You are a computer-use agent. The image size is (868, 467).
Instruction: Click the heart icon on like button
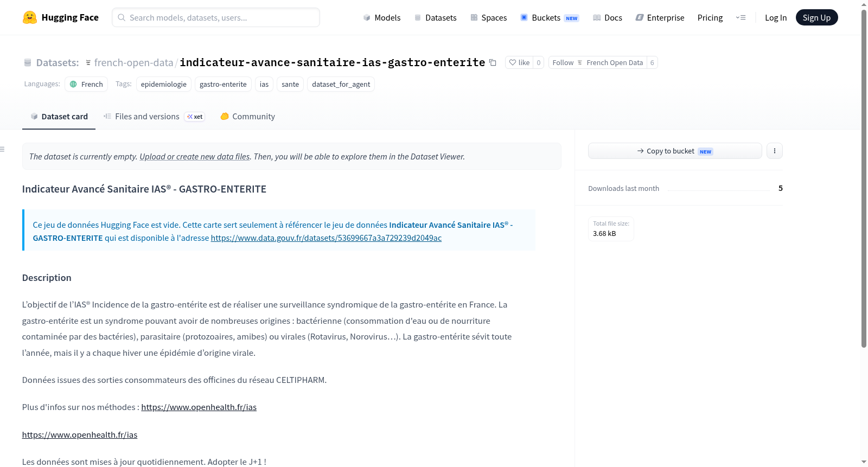tap(513, 62)
